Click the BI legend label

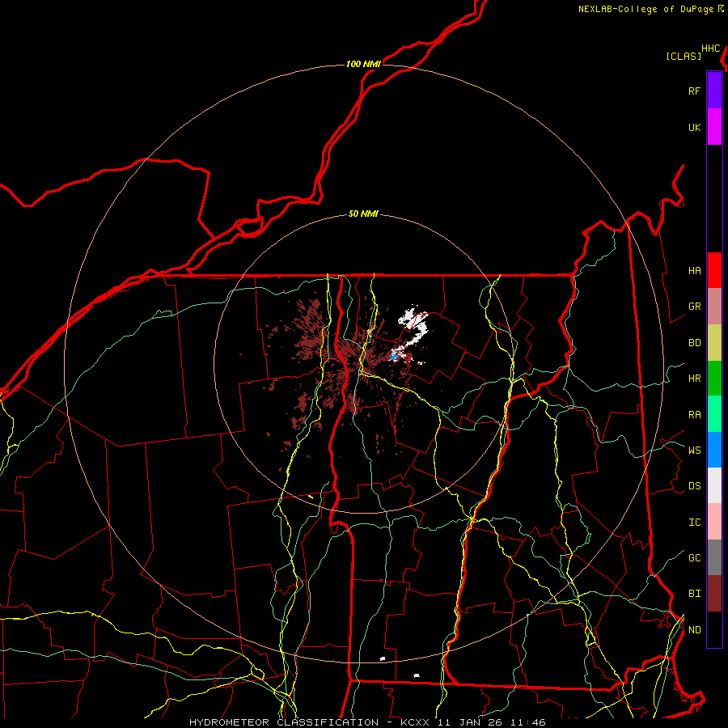tap(694, 594)
